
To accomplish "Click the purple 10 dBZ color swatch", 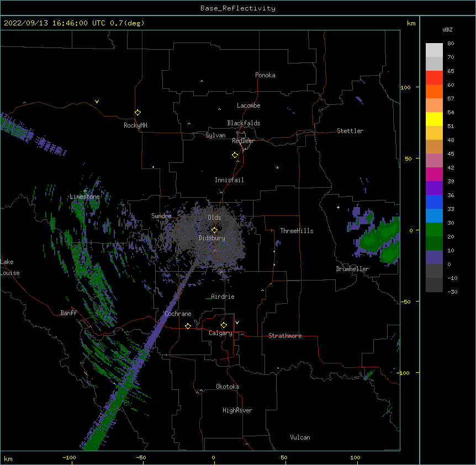I will pos(434,257).
